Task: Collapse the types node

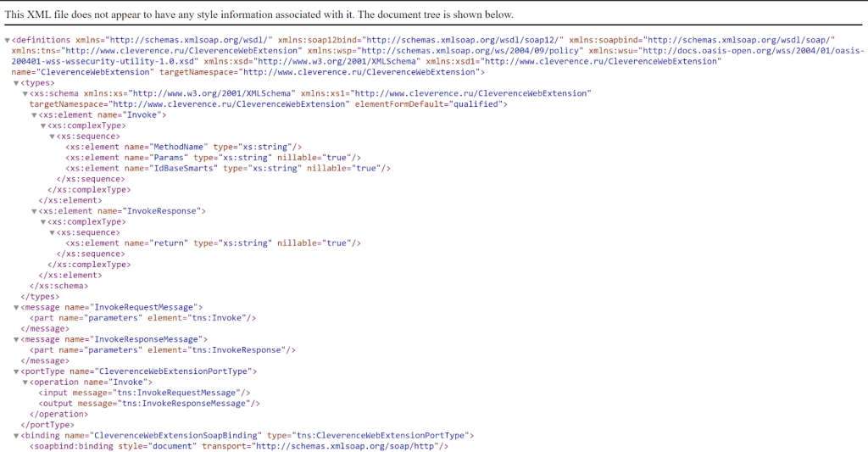Action: 16,83
